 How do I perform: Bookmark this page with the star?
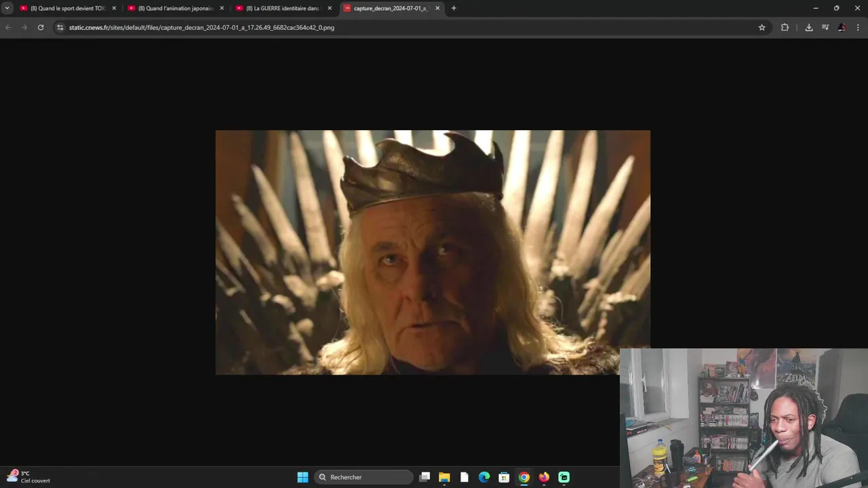tap(762, 28)
